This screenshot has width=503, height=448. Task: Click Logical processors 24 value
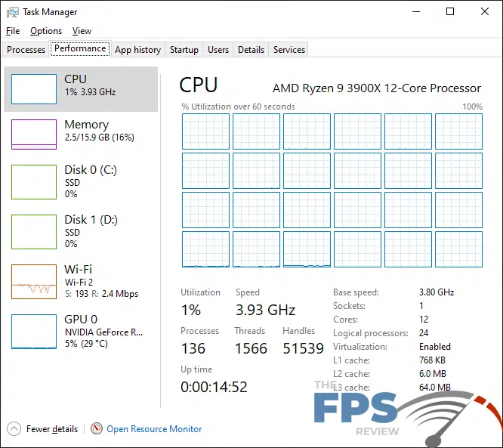click(x=424, y=333)
